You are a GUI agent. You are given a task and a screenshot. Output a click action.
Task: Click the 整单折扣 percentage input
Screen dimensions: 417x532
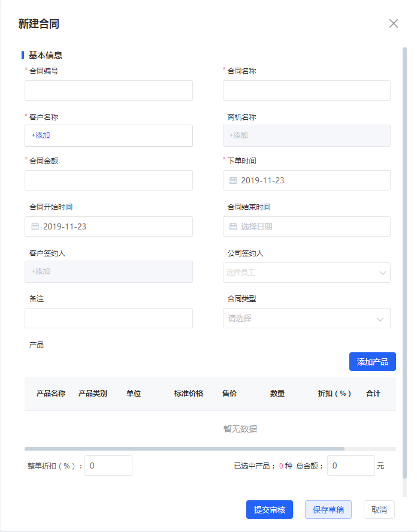click(x=108, y=465)
